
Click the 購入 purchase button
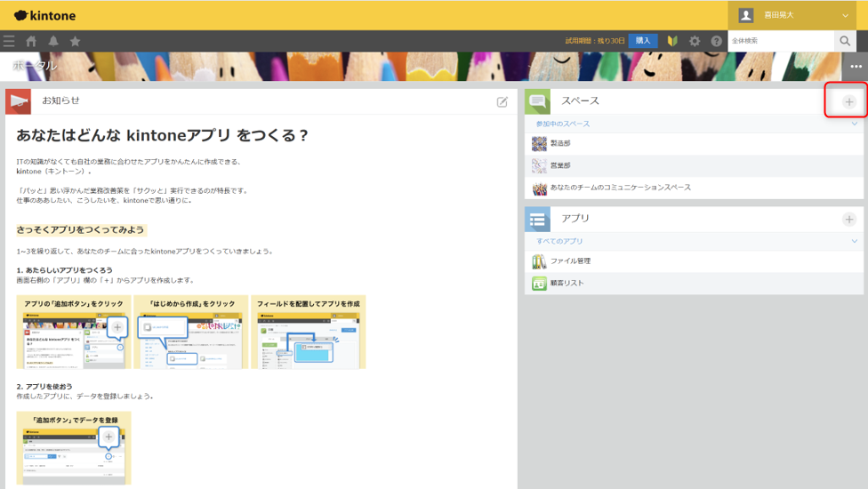click(642, 41)
